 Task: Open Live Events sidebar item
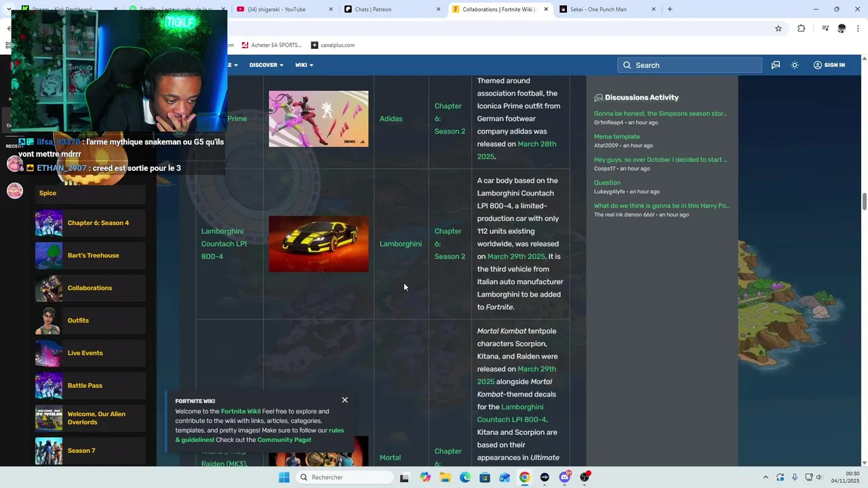click(x=90, y=353)
